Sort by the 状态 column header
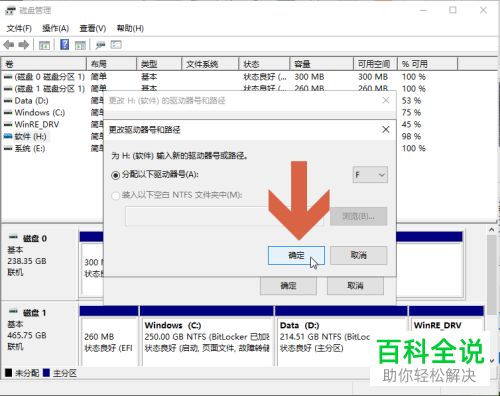 [264, 64]
